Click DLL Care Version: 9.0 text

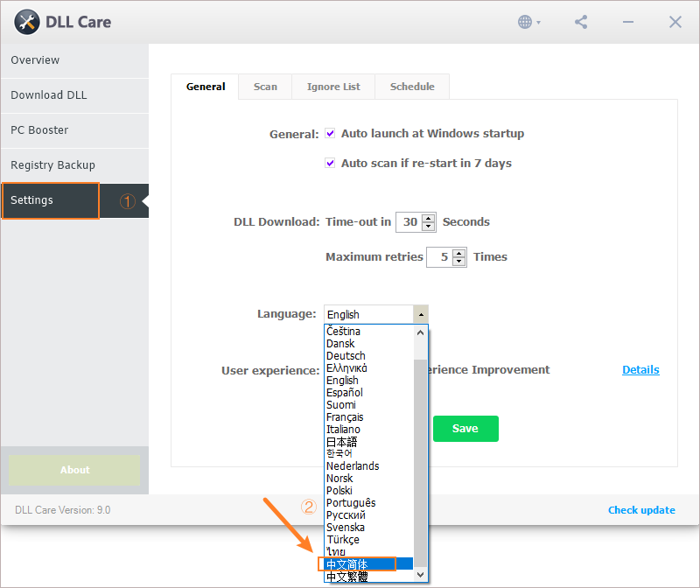62,510
